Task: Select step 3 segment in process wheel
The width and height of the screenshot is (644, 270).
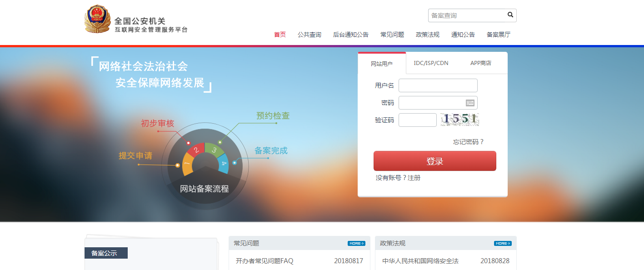Action: (x=214, y=150)
